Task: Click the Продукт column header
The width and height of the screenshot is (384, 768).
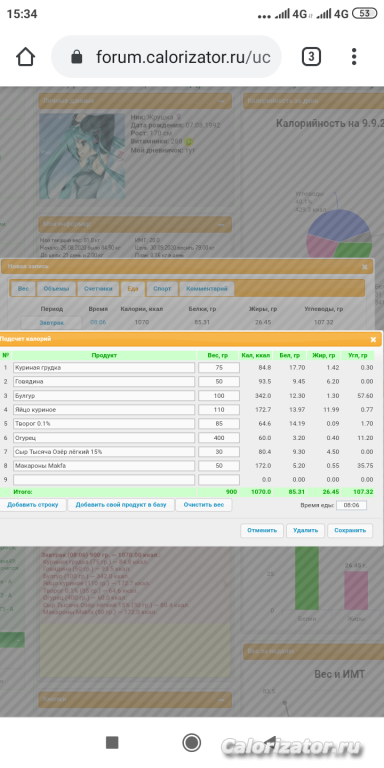Action: (104, 355)
